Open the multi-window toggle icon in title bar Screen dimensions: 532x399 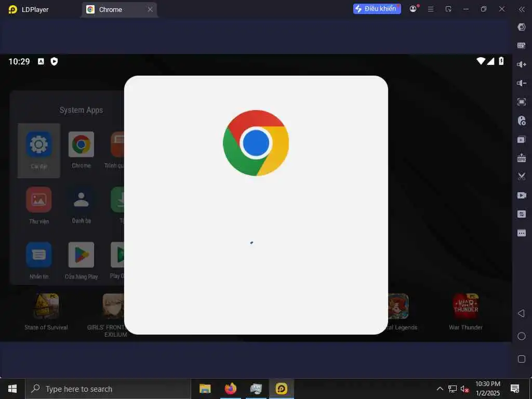[448, 9]
